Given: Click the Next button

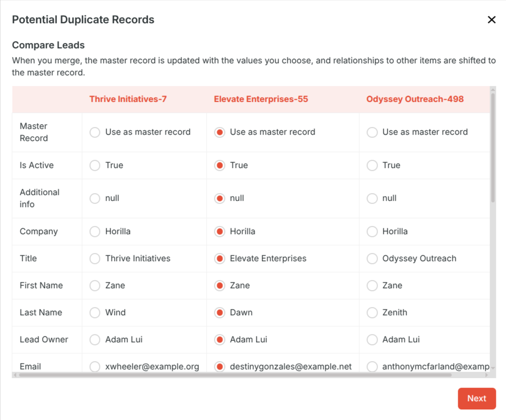Looking at the screenshot, I should (x=477, y=398).
